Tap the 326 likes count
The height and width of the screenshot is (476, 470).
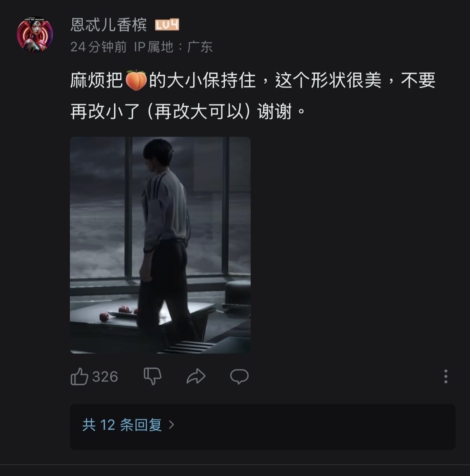[105, 377]
